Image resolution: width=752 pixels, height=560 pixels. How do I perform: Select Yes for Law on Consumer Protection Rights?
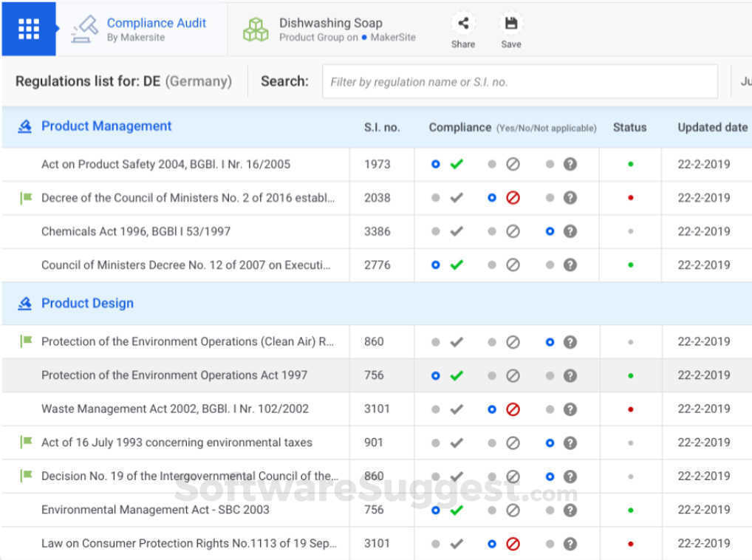click(436, 544)
